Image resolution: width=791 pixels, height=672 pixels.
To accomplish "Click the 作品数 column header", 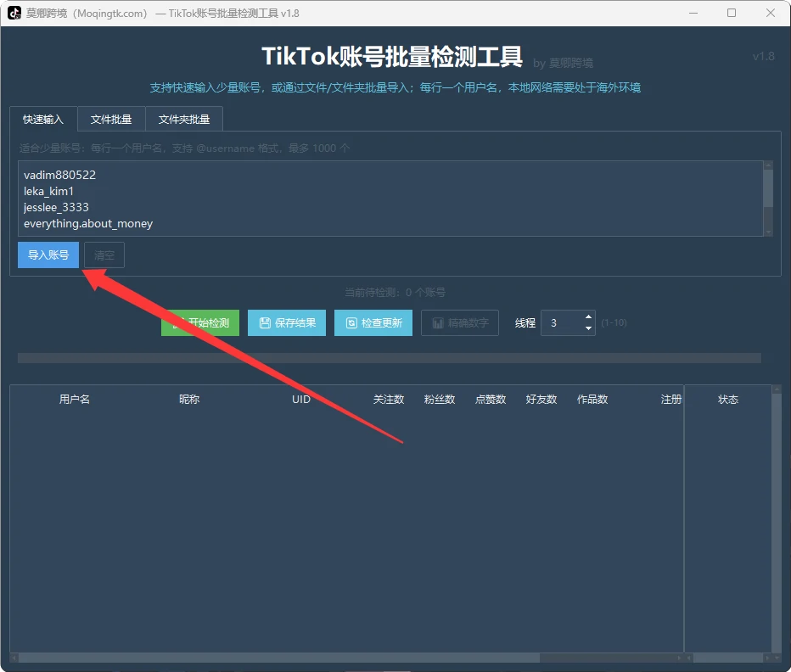I will (x=592, y=400).
